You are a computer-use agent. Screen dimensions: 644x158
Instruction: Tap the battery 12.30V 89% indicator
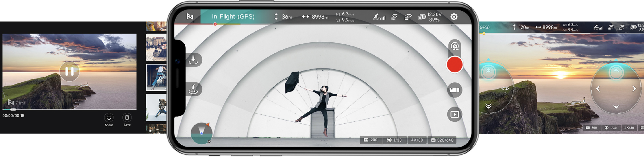click(x=430, y=17)
